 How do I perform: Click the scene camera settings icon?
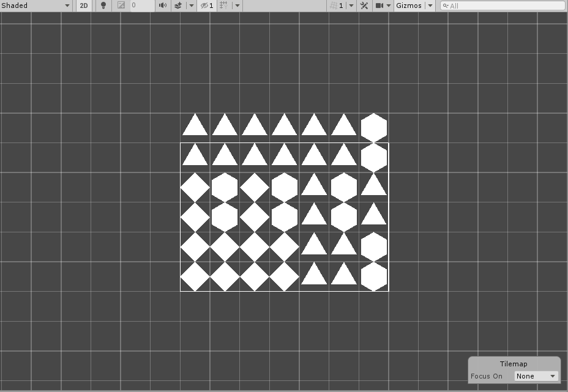[379, 6]
